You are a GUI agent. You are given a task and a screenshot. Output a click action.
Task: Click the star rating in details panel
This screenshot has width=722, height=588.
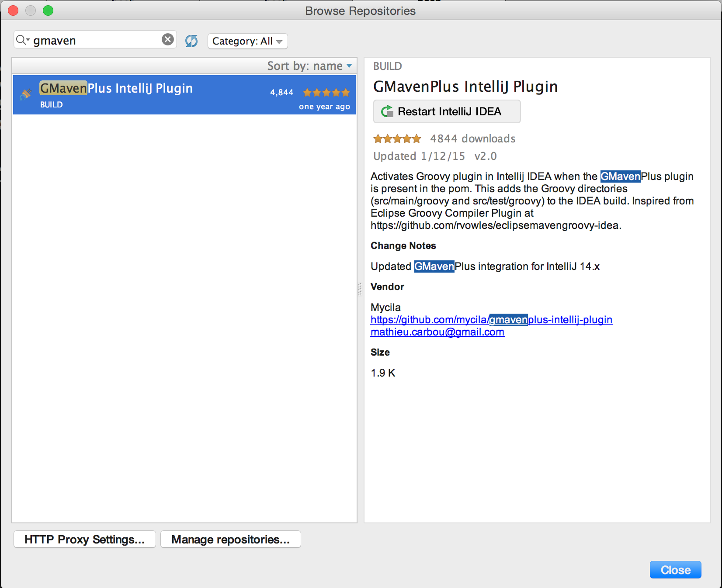click(397, 139)
